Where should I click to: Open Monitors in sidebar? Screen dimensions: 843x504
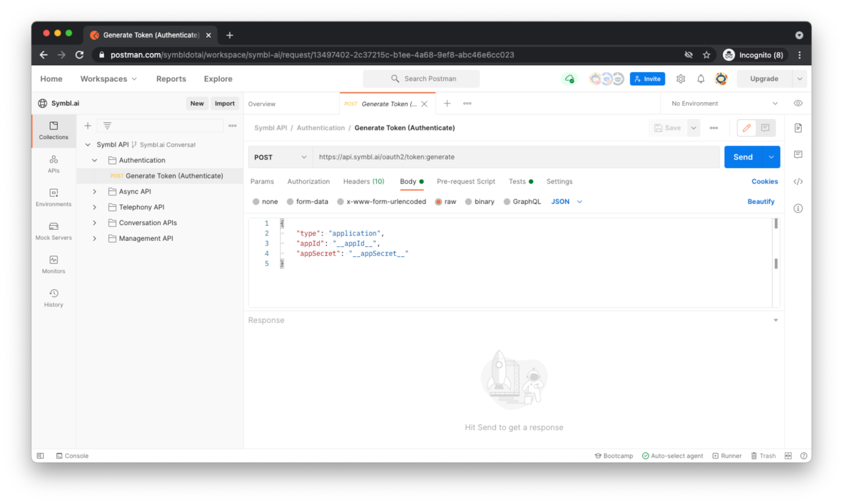pyautogui.click(x=54, y=265)
